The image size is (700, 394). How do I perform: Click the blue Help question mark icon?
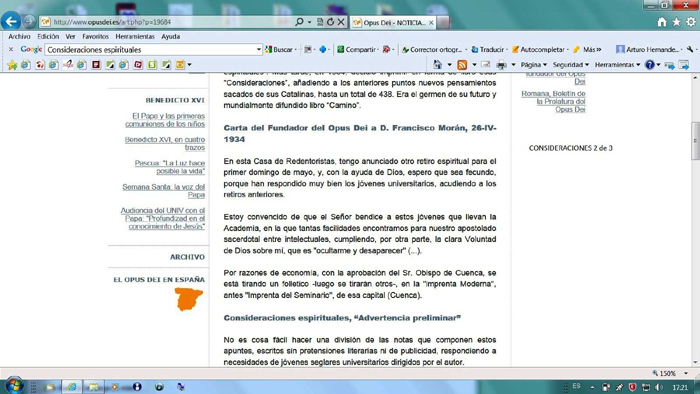[650, 65]
